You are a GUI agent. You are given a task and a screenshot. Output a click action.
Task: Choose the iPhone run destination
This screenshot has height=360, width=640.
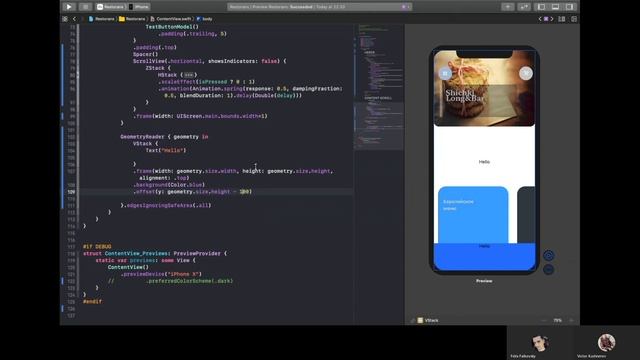click(x=139, y=7)
